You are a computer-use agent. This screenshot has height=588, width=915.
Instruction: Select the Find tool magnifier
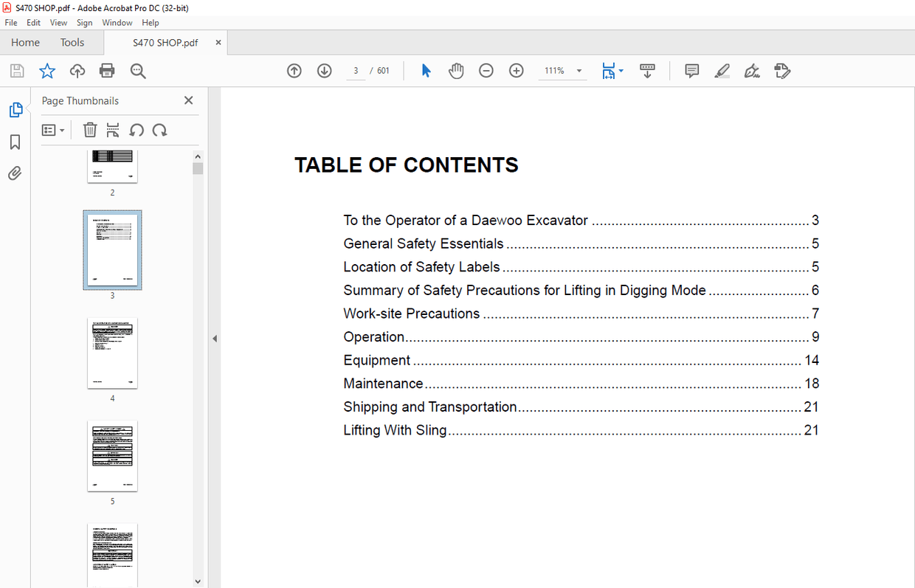pyautogui.click(x=137, y=70)
